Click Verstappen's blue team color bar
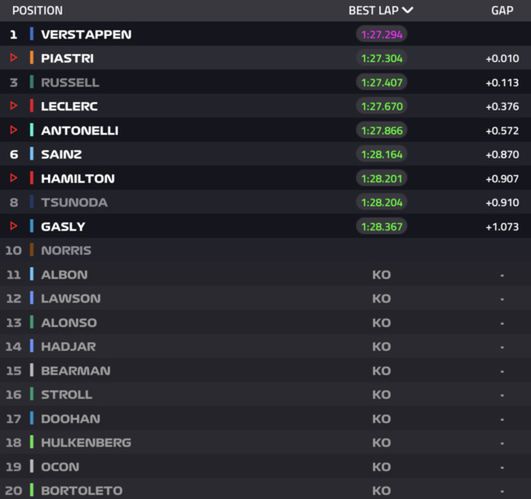 (31, 34)
